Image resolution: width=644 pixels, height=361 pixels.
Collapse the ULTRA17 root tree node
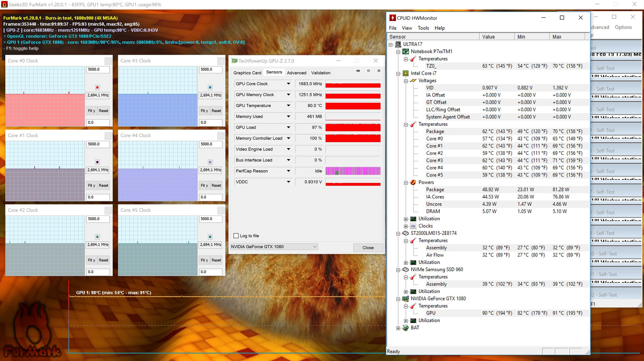tap(390, 44)
